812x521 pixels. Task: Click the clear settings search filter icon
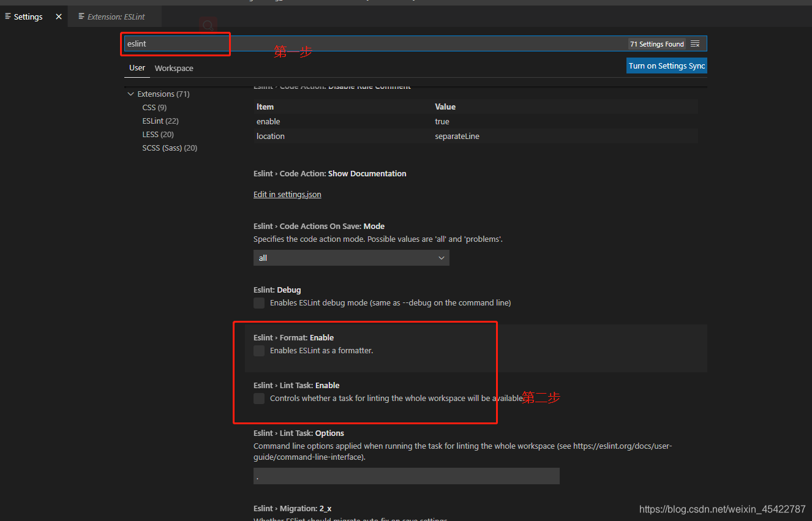click(695, 44)
